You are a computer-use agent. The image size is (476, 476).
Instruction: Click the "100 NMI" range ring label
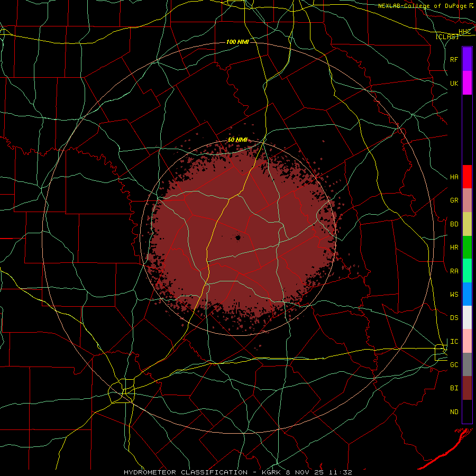(x=237, y=42)
